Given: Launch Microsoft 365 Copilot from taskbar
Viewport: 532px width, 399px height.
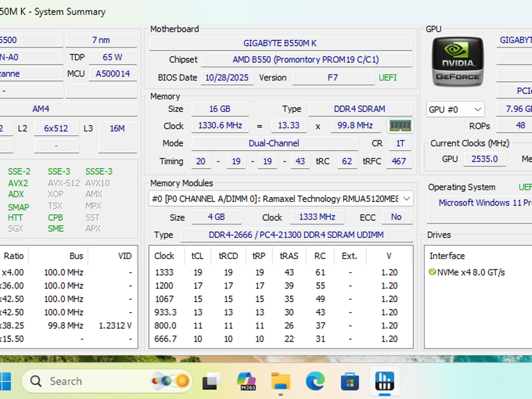Looking at the screenshot, I should pyautogui.click(x=246, y=381).
